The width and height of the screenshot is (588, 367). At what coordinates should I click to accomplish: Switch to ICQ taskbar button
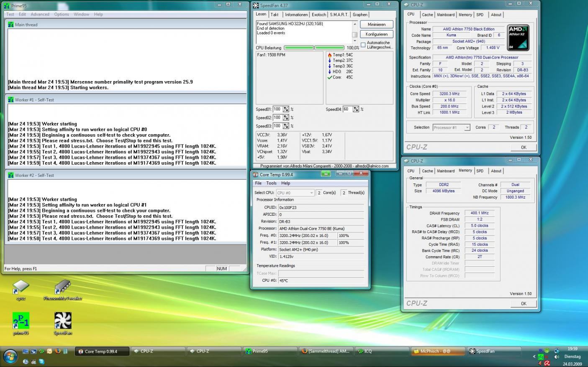click(x=382, y=352)
